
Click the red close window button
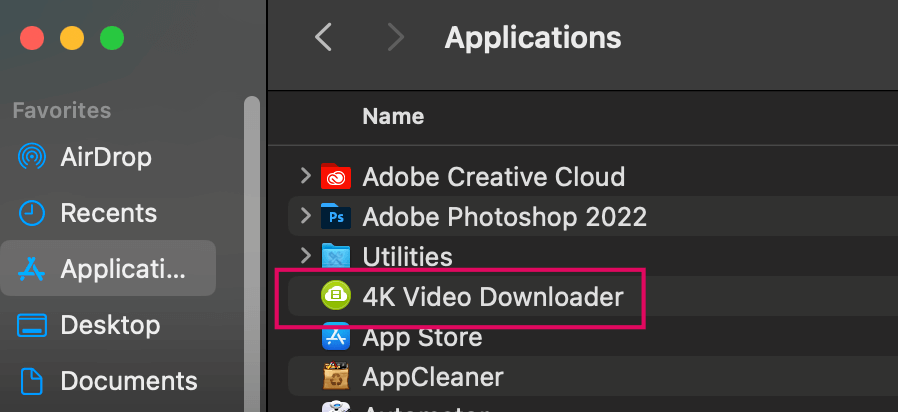pos(32,38)
